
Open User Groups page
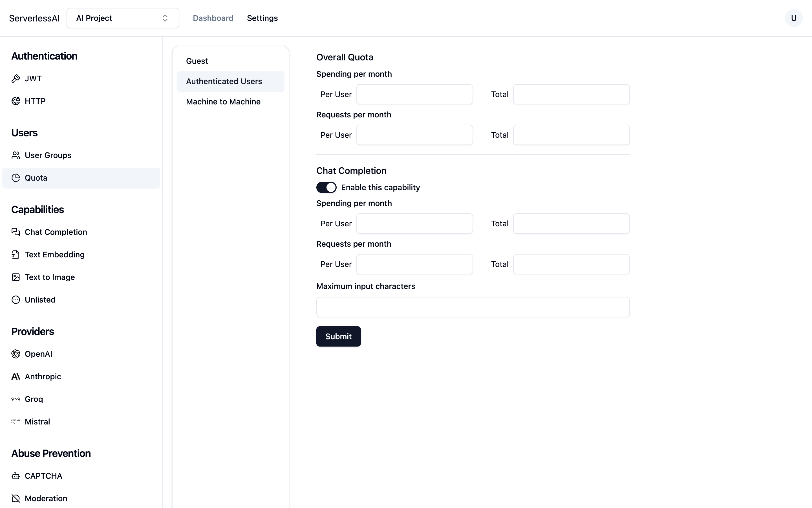(x=81, y=155)
